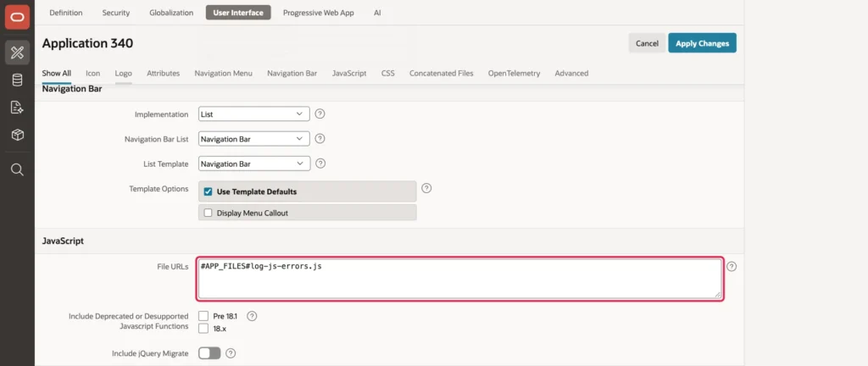Click the Application 340 heading
Viewport: 868px width, 366px height.
[x=87, y=43]
